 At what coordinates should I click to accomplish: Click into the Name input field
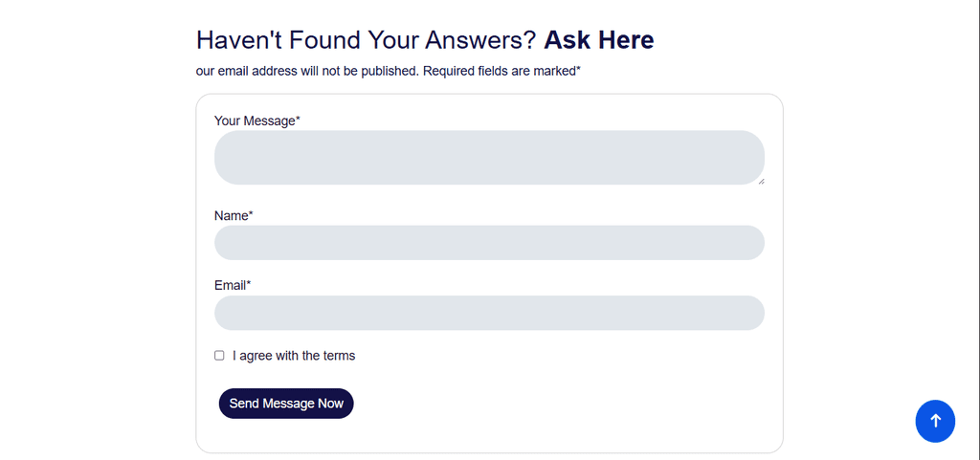(x=489, y=243)
